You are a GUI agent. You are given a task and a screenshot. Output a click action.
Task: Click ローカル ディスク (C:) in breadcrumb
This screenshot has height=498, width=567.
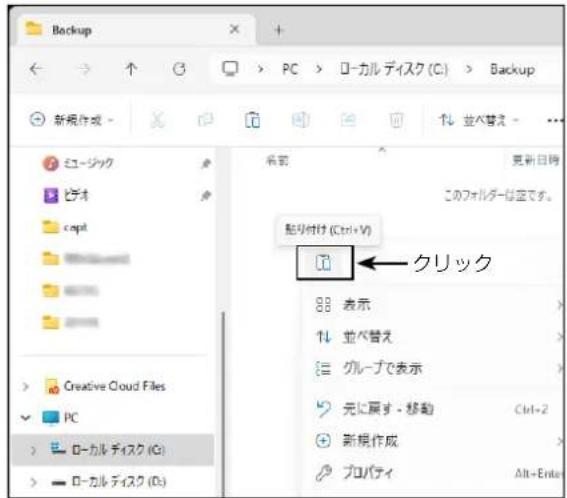(x=394, y=69)
